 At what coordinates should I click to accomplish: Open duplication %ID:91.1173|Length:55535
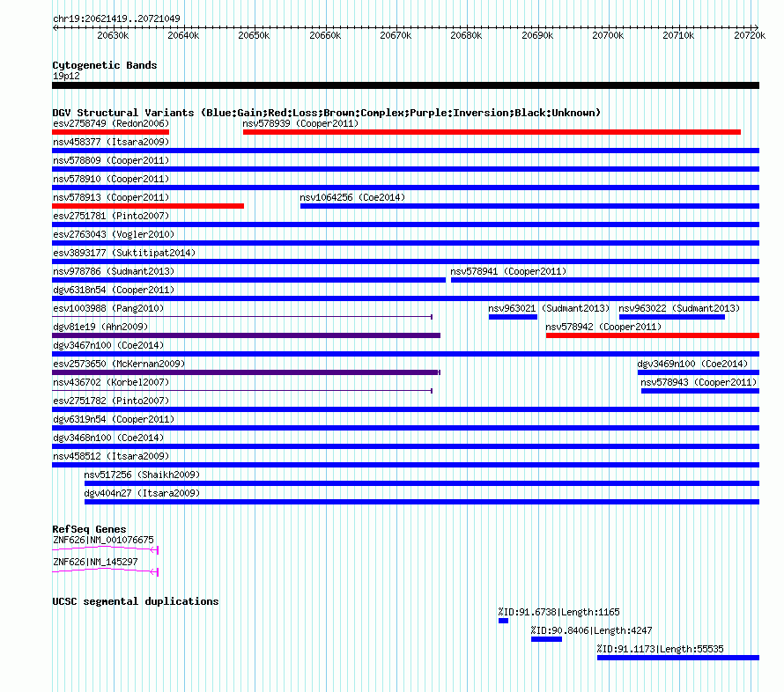(660, 649)
